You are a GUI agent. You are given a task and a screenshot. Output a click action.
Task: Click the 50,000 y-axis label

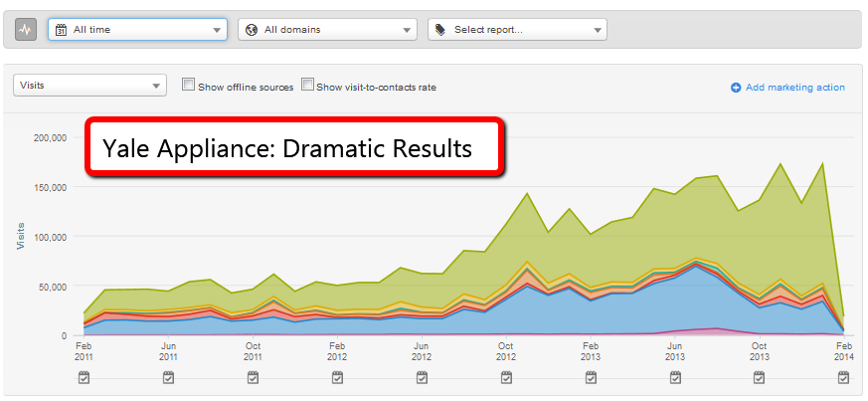(x=53, y=287)
